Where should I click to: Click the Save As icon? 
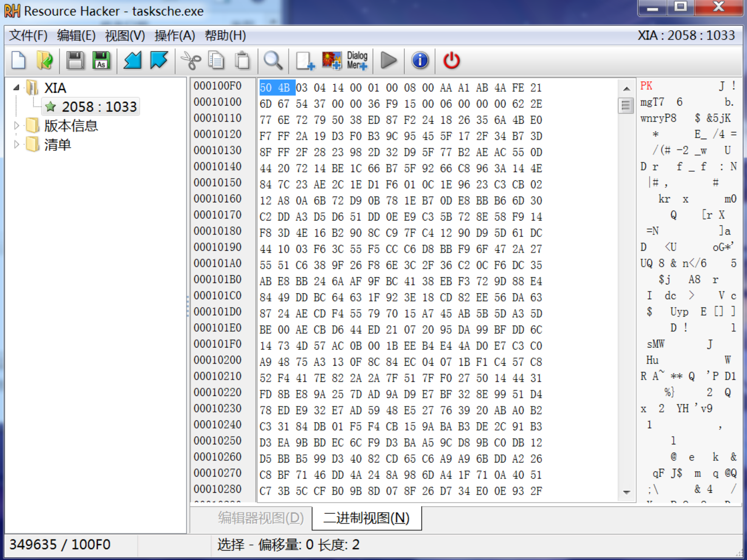pyautogui.click(x=101, y=60)
